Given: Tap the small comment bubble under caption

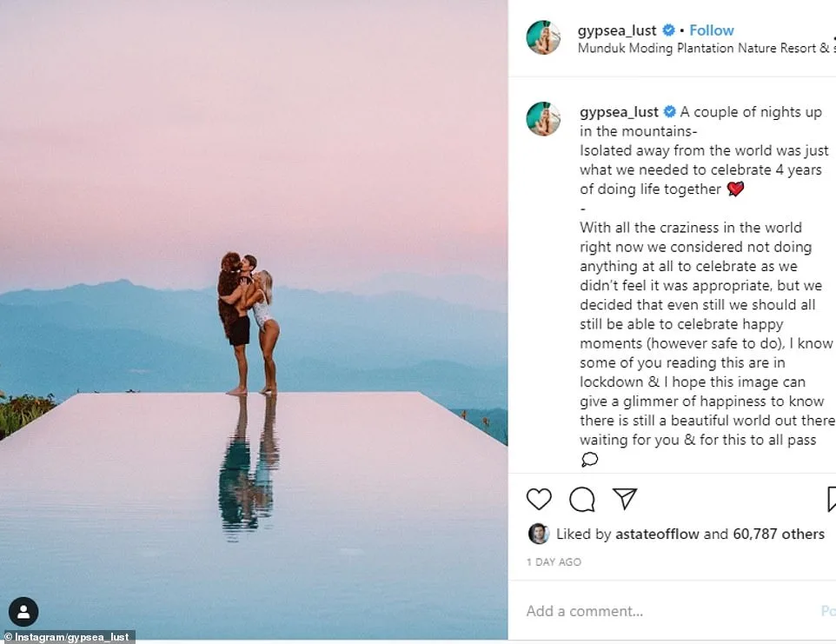Looking at the screenshot, I should click(589, 459).
